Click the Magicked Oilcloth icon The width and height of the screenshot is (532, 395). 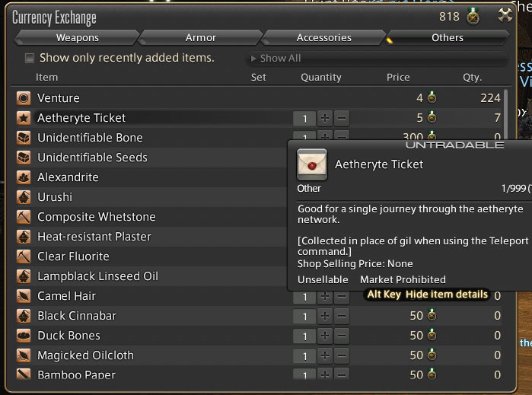click(24, 355)
